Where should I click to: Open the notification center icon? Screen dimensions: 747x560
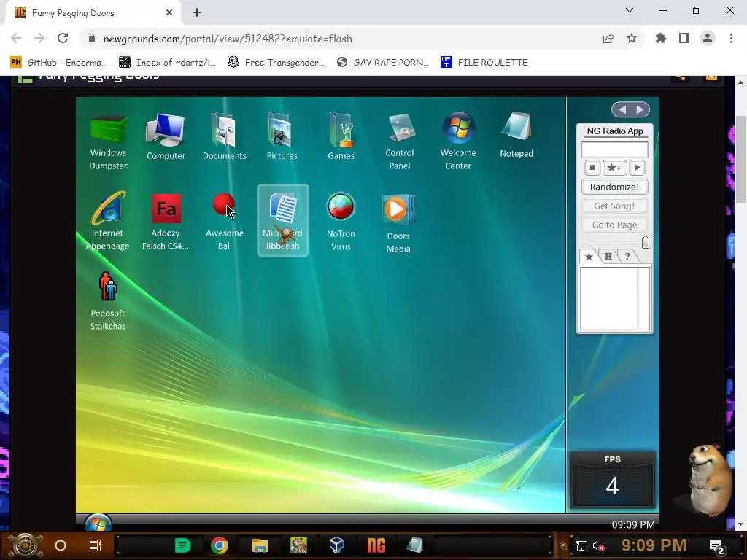[717, 546]
